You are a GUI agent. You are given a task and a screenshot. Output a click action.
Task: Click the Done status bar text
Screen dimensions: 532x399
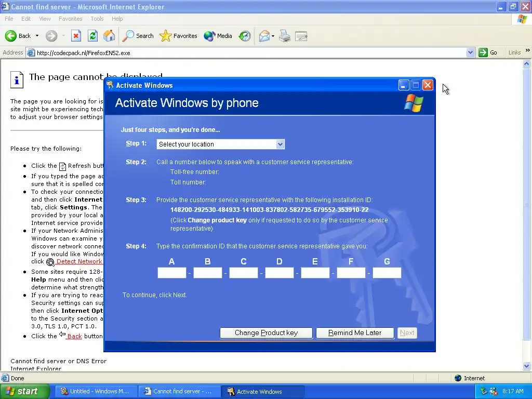(17, 378)
